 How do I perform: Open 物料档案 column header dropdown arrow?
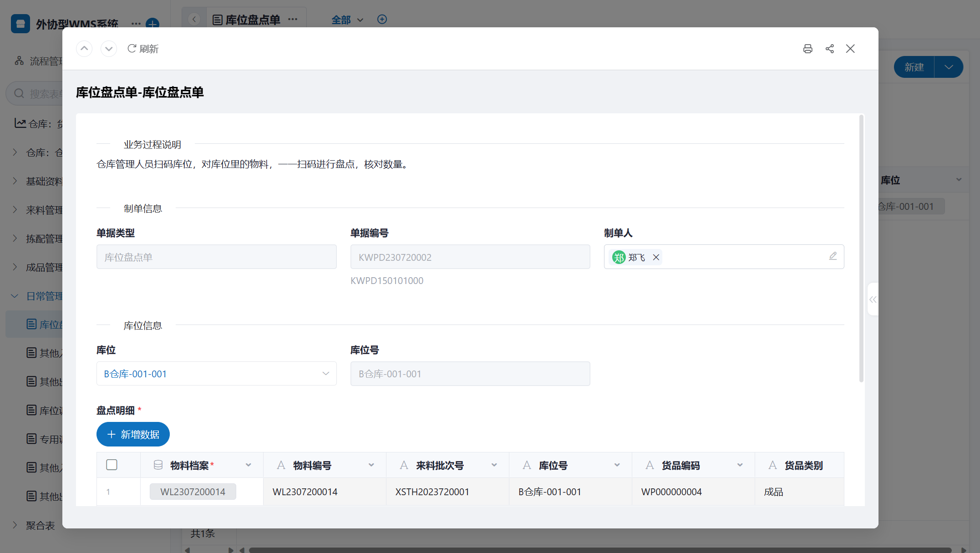click(249, 465)
